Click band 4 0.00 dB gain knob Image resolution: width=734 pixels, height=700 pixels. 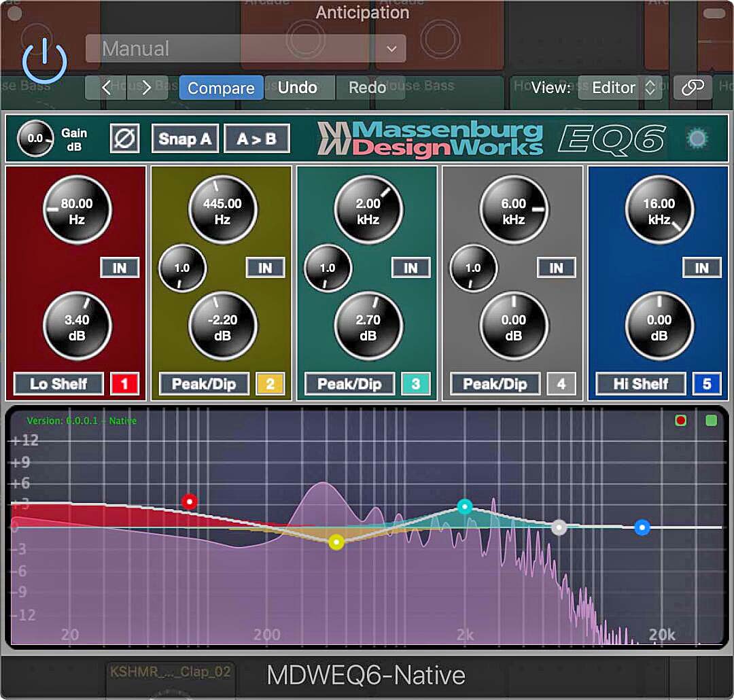(514, 326)
